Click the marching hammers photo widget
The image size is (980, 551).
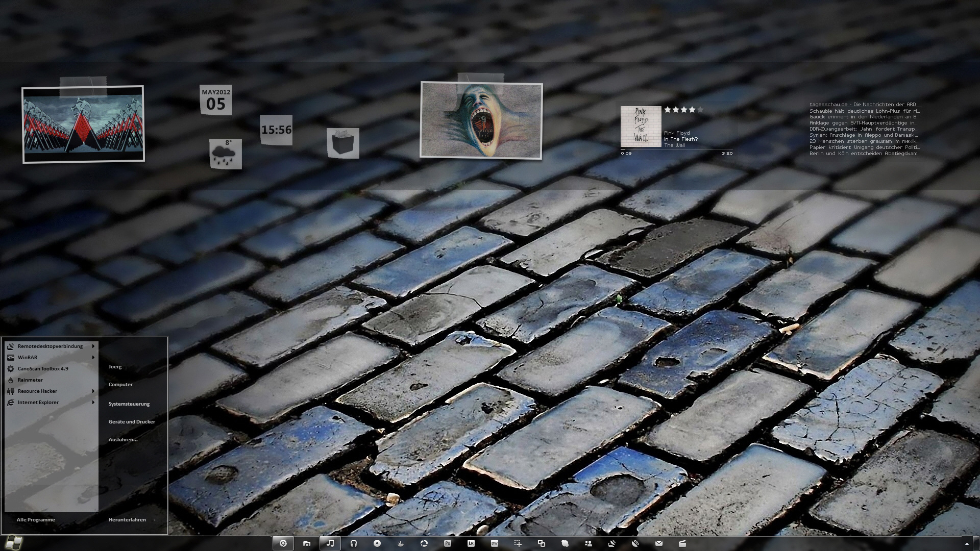coord(83,124)
